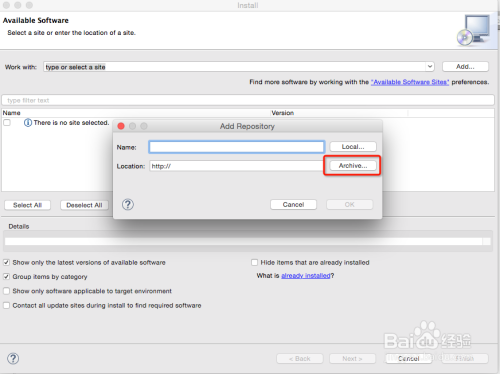Viewport: 500px width, 374px height.
Task: Enable Contact all update sites during install
Action: click(x=6, y=305)
